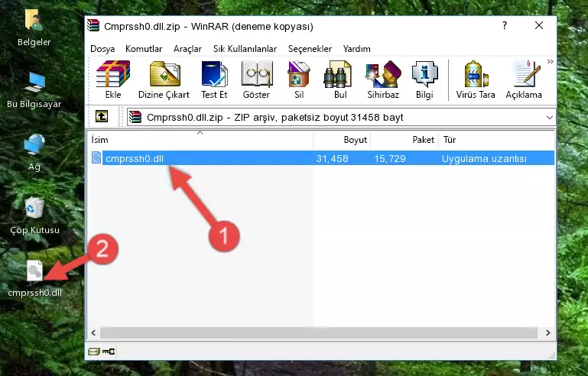Image resolution: width=588 pixels, height=376 pixels.
Task: Click the packed value 15,729
Action: pos(390,158)
